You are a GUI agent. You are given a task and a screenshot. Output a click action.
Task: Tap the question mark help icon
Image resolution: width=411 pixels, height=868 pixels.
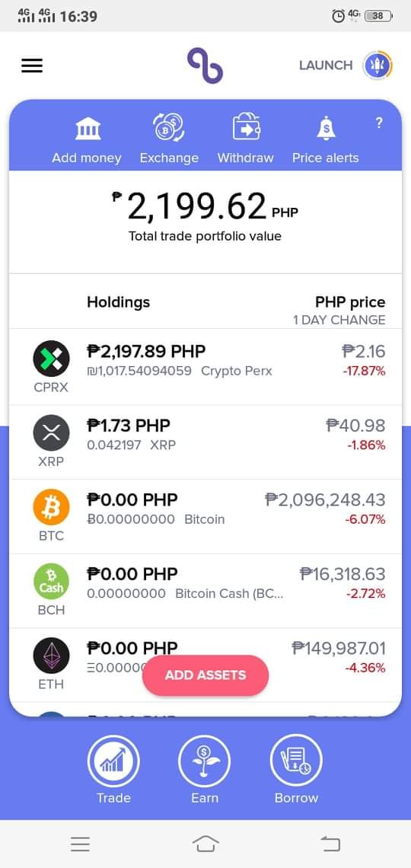(x=379, y=123)
